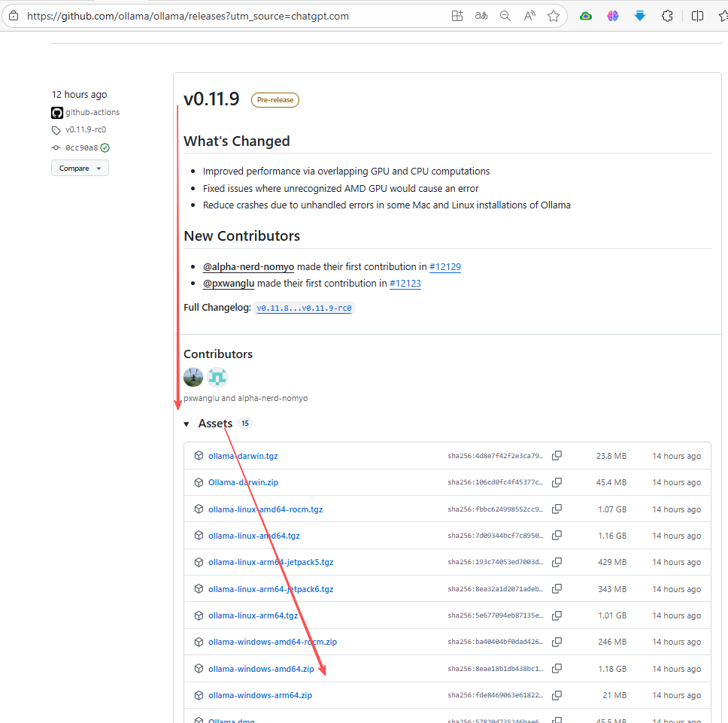
Task: Copy sha256 of ollama-linux-arm64.tgz
Action: (557, 615)
